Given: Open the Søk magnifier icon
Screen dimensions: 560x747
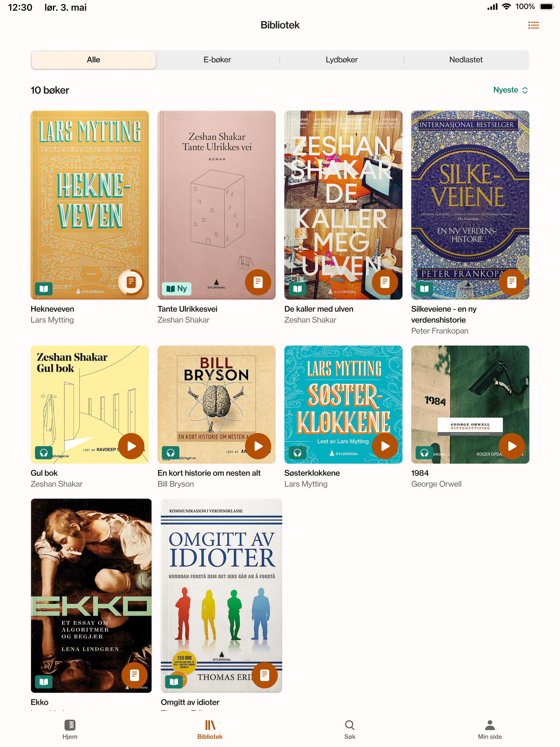Looking at the screenshot, I should [x=349, y=725].
